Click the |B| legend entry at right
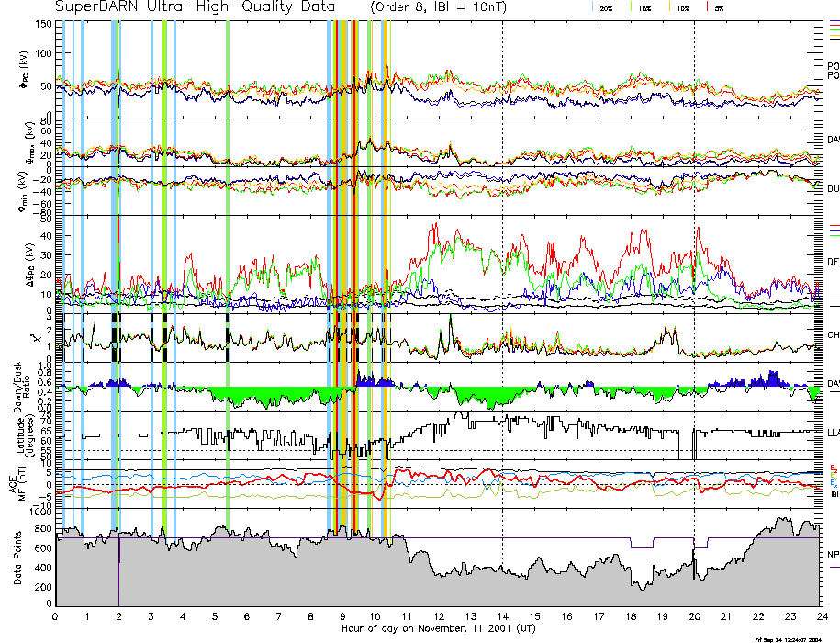The width and height of the screenshot is (840, 643). click(834, 495)
